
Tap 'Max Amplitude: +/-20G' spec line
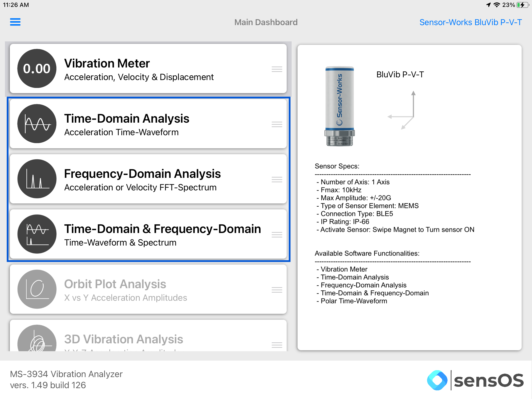(354, 198)
